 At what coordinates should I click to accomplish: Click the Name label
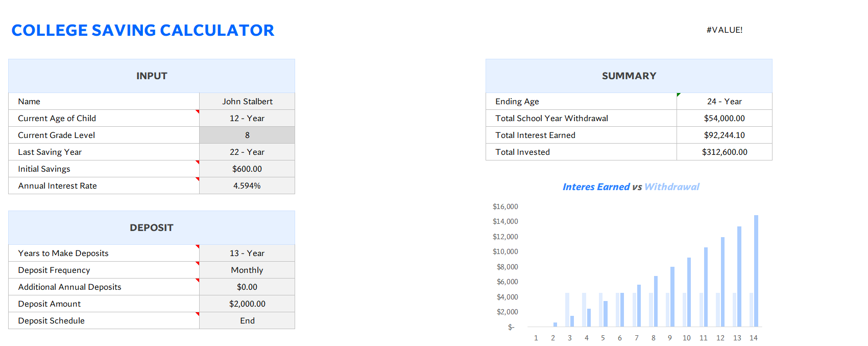[29, 101]
